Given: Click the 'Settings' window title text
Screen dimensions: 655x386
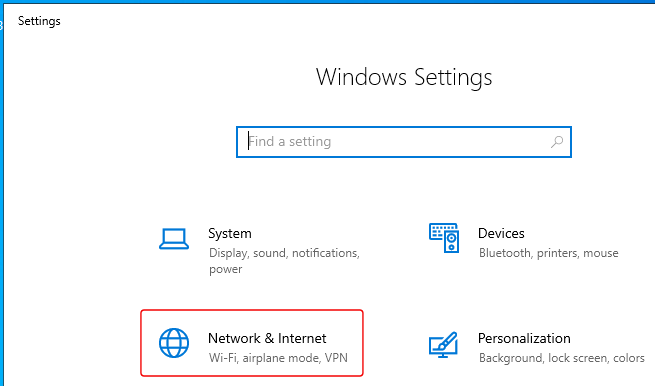Looking at the screenshot, I should [39, 21].
